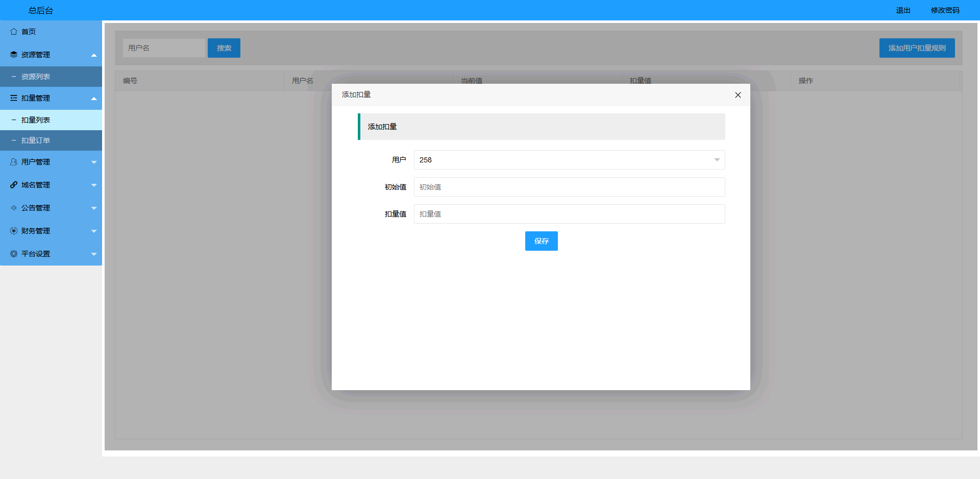980x479 pixels.
Task: Expand the 财务管理 menu arrow
Action: coord(94,231)
